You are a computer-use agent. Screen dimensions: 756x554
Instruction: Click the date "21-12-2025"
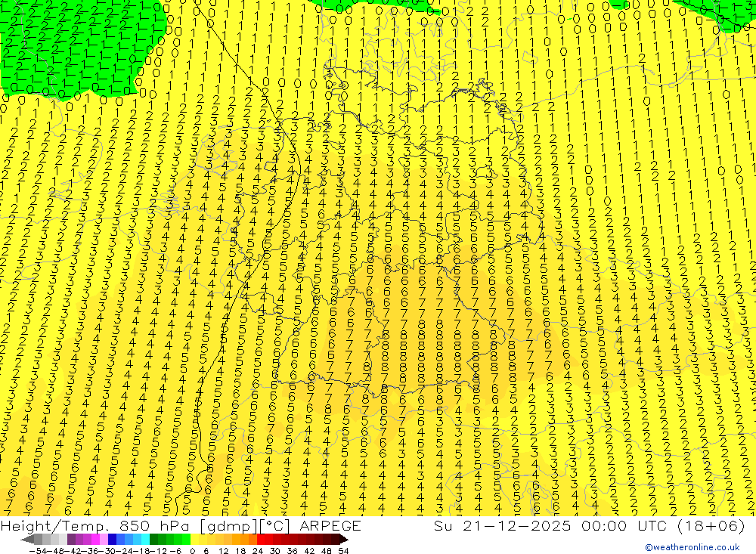pos(517,525)
